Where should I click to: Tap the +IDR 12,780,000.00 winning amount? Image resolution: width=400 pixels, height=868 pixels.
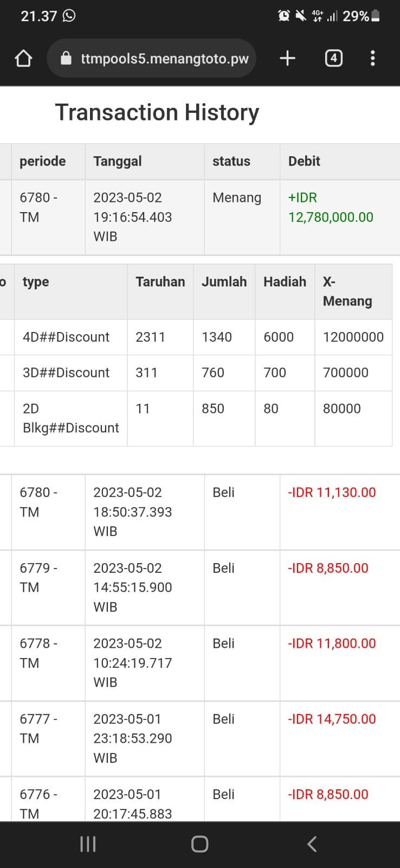pos(331,207)
